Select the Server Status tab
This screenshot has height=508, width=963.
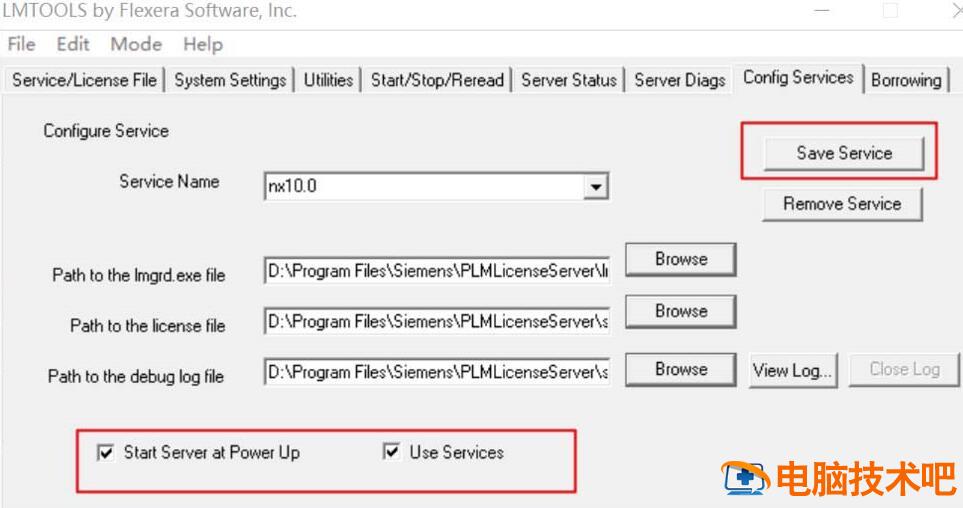569,80
